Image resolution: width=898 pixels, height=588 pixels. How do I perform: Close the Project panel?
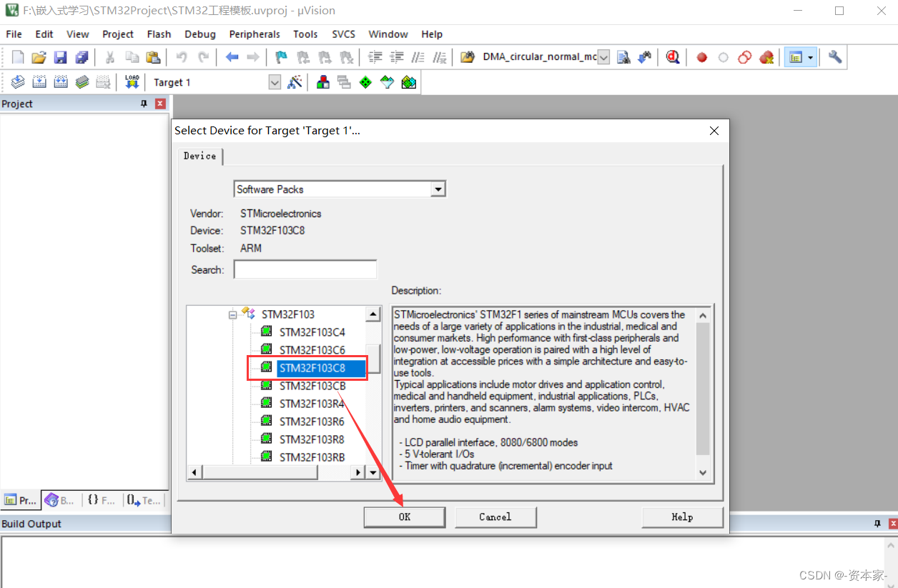(160, 104)
